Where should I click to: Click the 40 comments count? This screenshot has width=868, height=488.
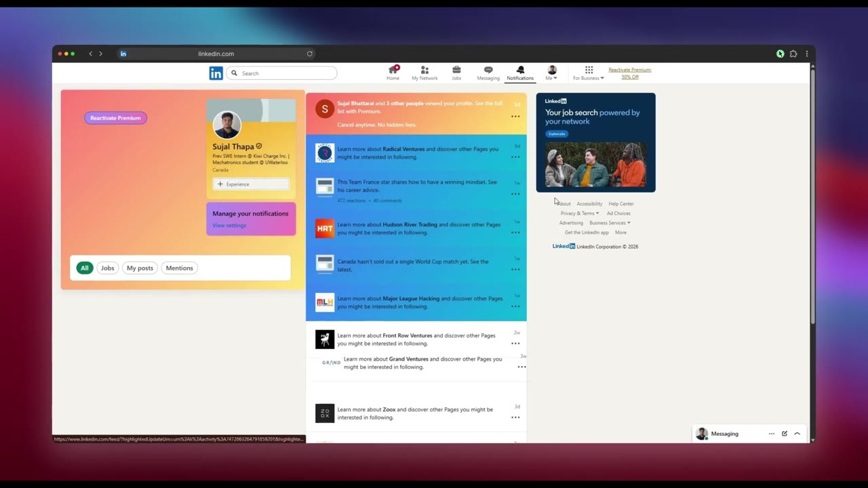click(387, 201)
